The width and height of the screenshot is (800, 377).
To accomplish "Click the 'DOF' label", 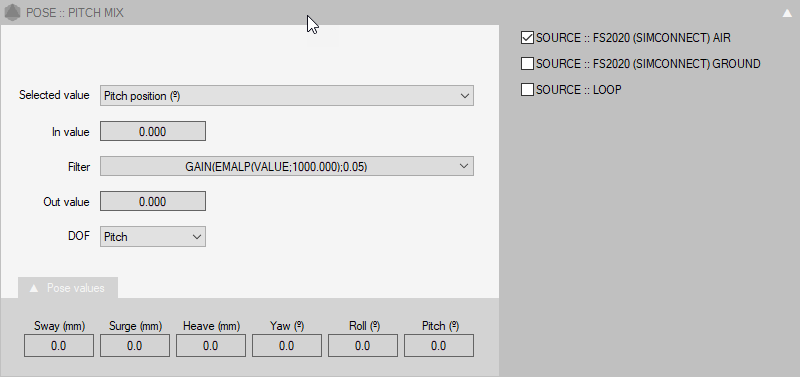I will point(79,236).
